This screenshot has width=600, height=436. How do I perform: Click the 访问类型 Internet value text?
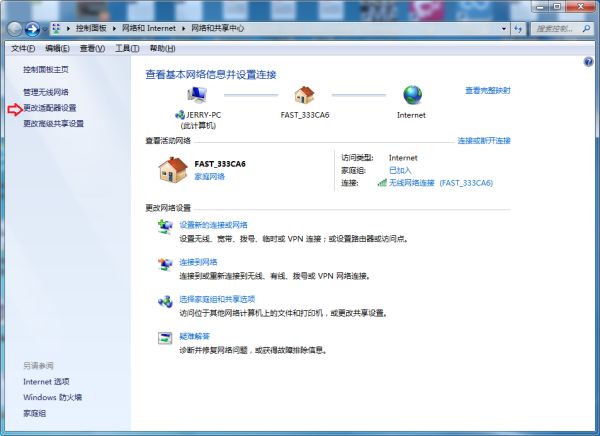(403, 158)
